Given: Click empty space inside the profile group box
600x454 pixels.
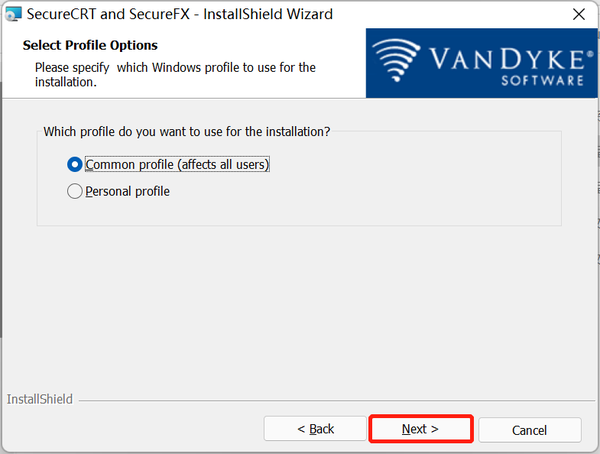Looking at the screenshot, I should point(400,190).
